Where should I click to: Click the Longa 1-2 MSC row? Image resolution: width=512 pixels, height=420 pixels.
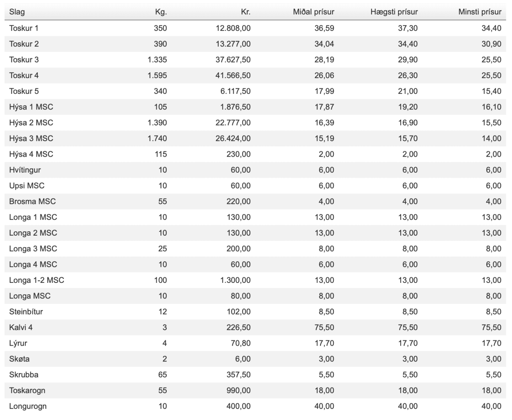(x=255, y=280)
